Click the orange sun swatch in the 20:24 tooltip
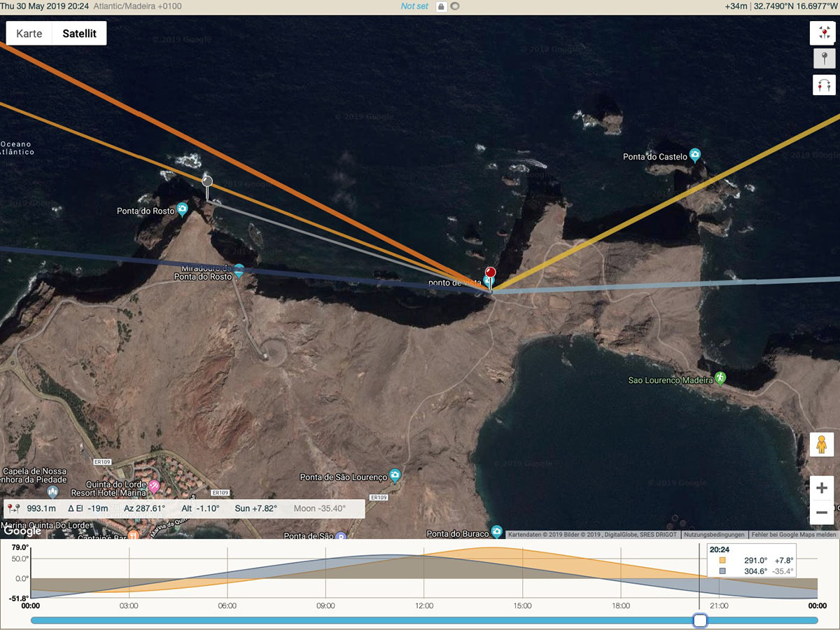The height and width of the screenshot is (630, 840). click(722, 561)
